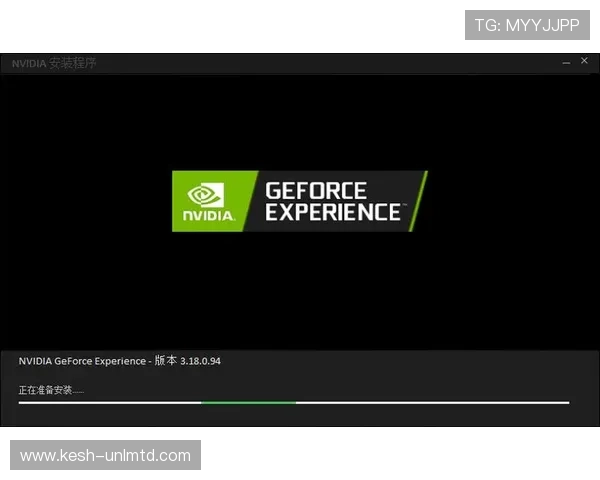Click the TG: MYYJJPP watermark label
This screenshot has height=480, width=600.
526,25
